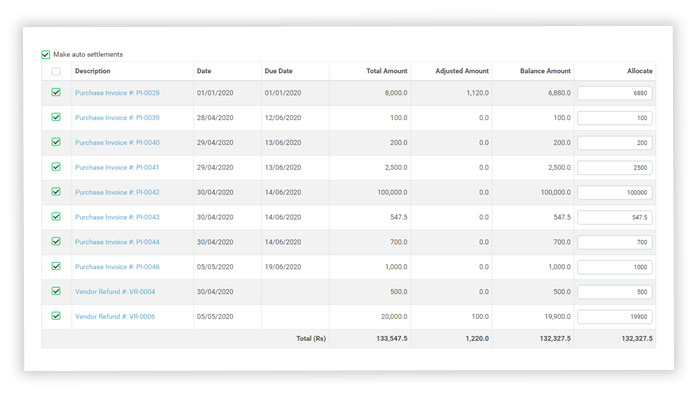Click the Allocate field showing 200

pyautogui.click(x=615, y=143)
